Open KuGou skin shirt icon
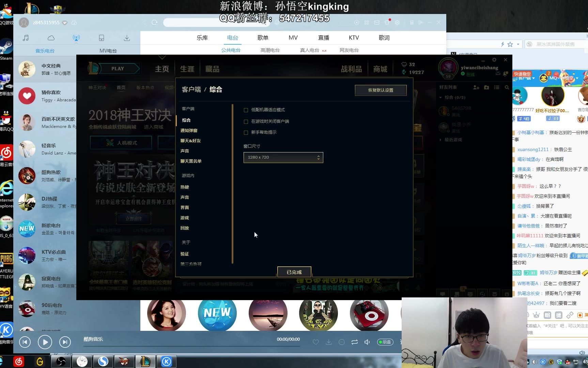 click(387, 23)
